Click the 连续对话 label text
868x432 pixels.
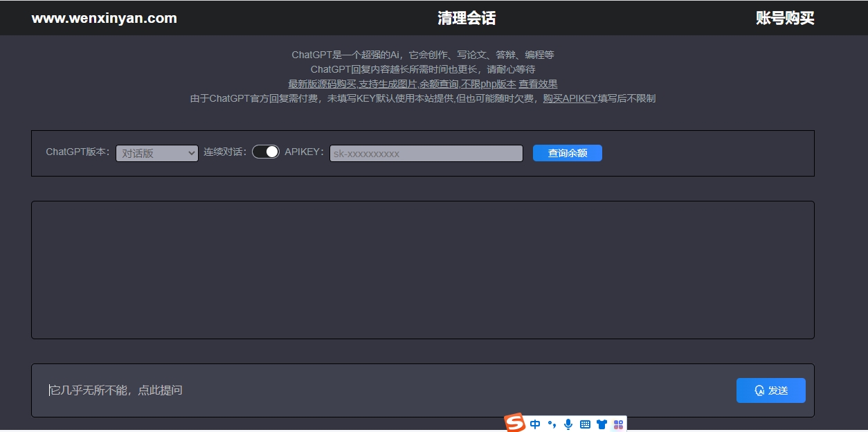225,152
